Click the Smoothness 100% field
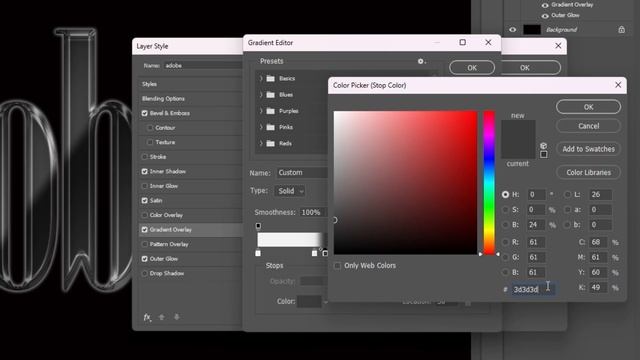 313,212
